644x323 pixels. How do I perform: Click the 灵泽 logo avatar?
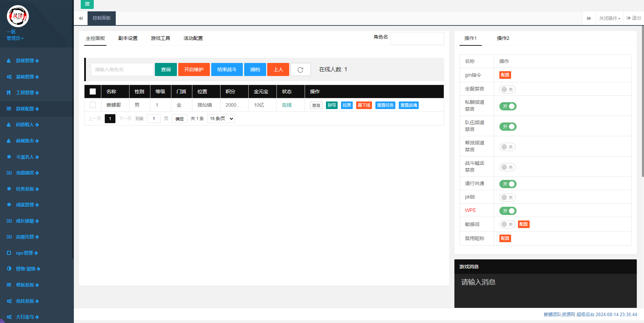(x=18, y=16)
